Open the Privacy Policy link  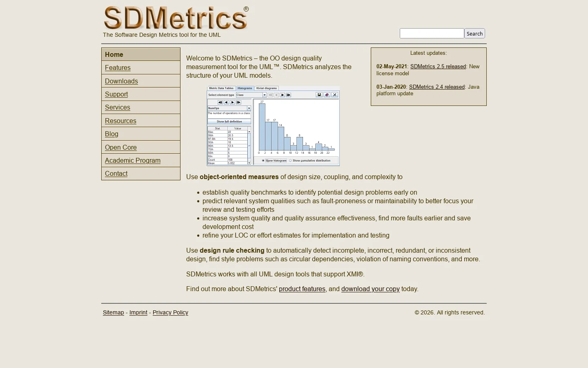click(x=170, y=312)
